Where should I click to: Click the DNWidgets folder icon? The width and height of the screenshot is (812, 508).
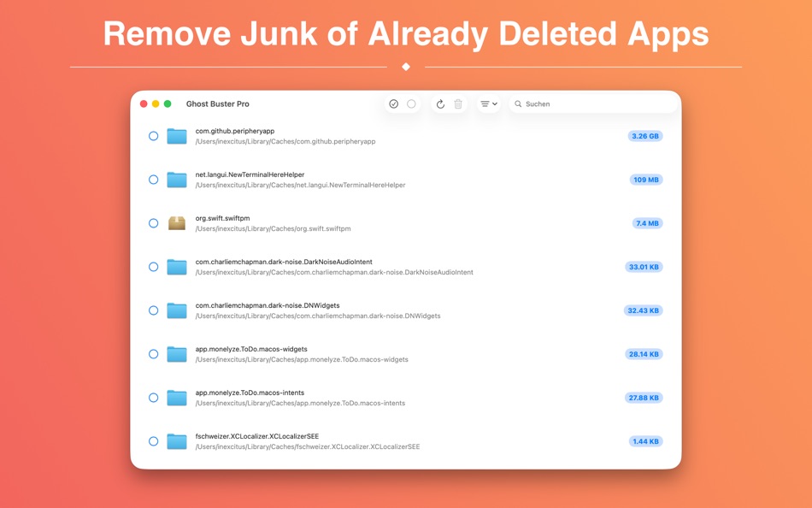pyautogui.click(x=177, y=310)
